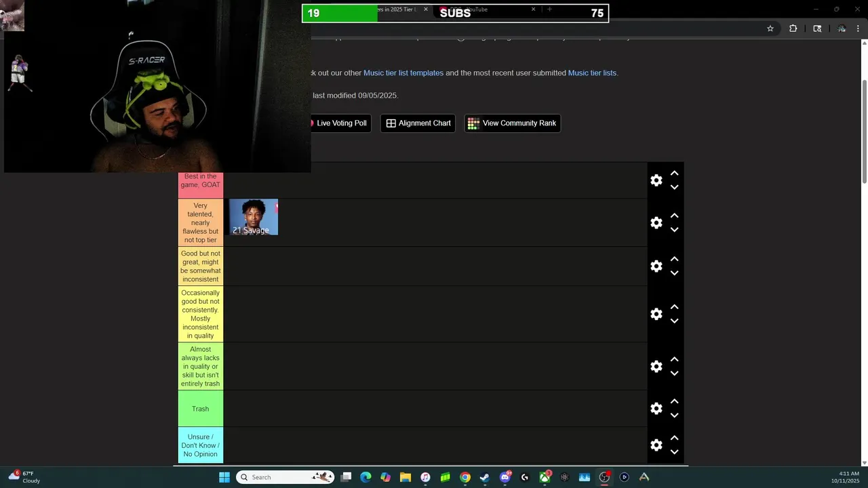The height and width of the screenshot is (488, 868).
Task: Click the green Trash tier label
Action: click(x=201, y=409)
